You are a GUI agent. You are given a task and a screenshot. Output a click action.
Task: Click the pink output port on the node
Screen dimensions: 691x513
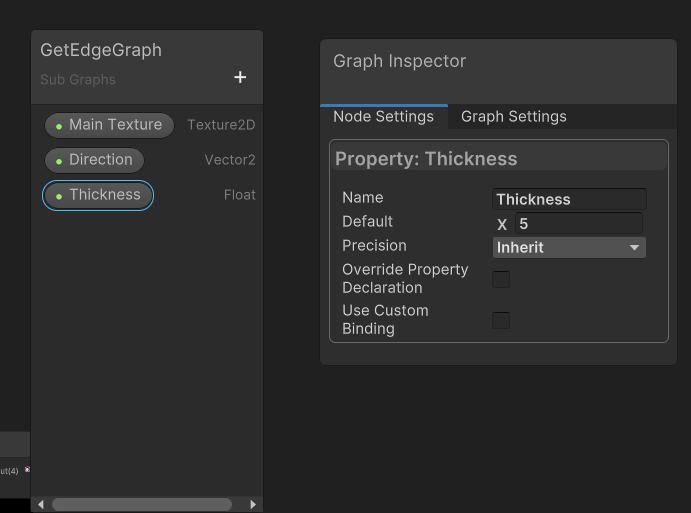pyautogui.click(x=27, y=470)
